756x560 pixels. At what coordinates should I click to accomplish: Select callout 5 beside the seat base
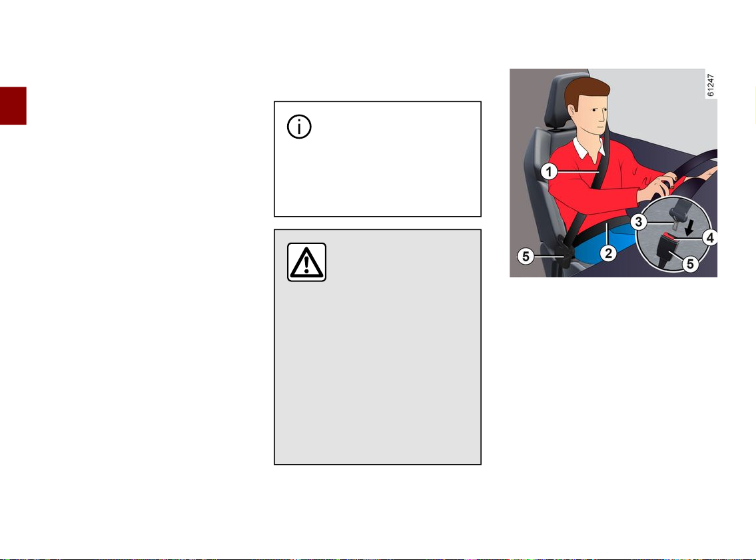526,256
